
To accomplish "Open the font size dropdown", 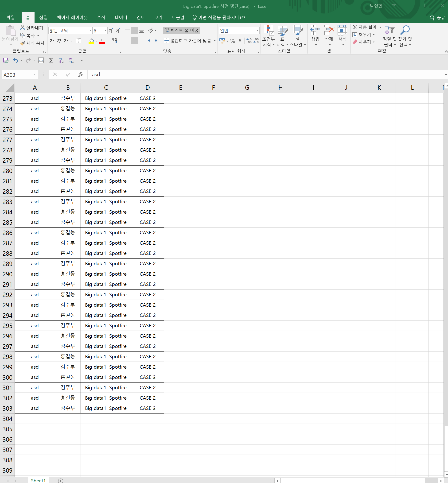I will 105,31.
